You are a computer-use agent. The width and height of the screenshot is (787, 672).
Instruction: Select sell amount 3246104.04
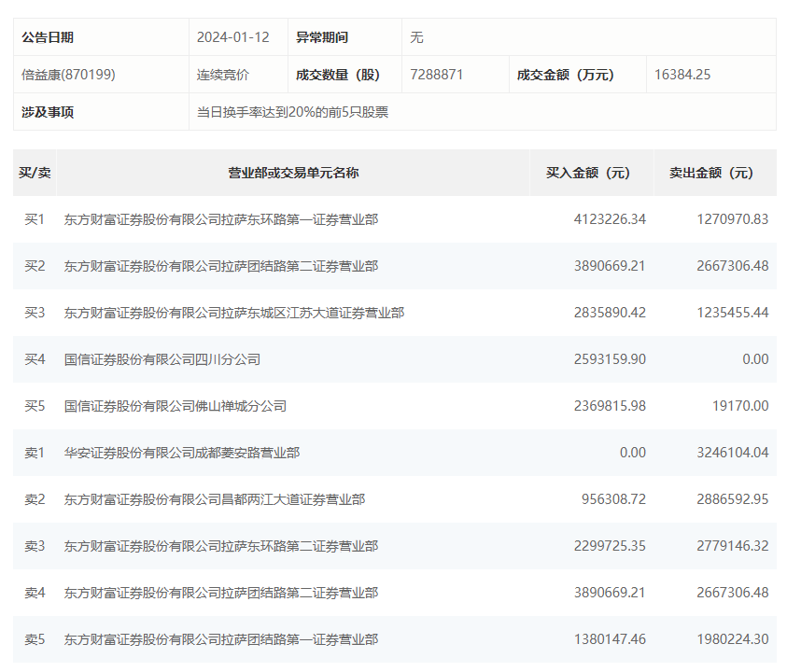pyautogui.click(x=733, y=453)
